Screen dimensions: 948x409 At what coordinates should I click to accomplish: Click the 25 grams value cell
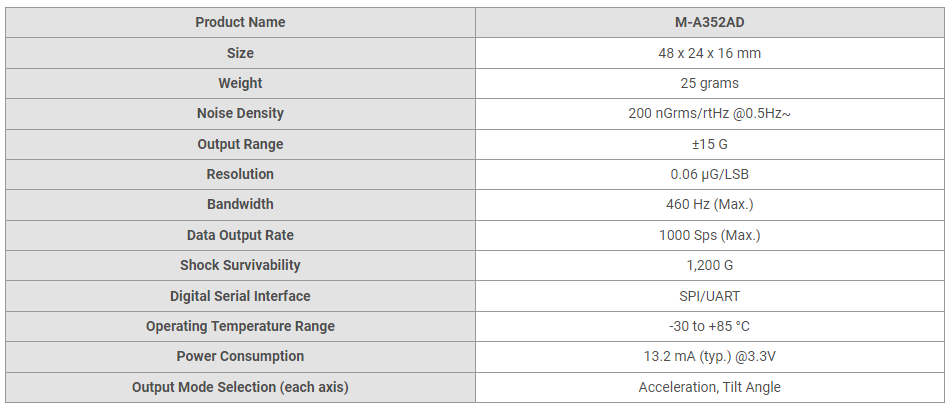click(x=709, y=83)
